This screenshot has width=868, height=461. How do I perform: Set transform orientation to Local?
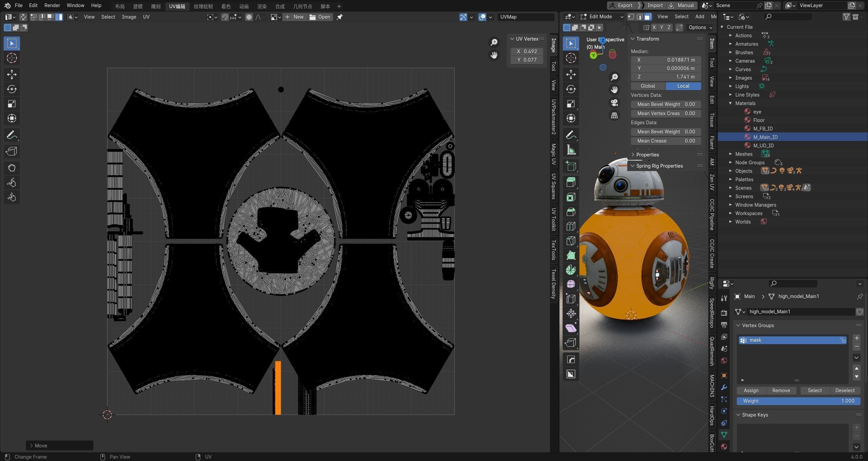click(683, 86)
